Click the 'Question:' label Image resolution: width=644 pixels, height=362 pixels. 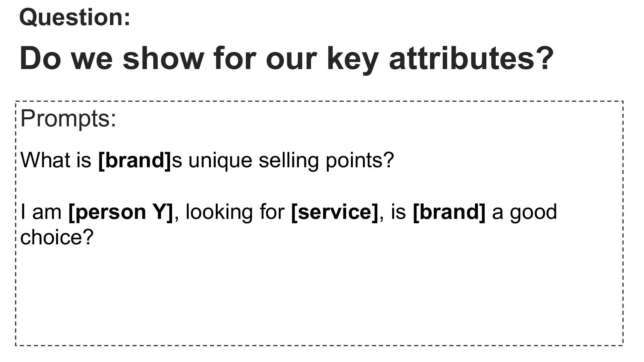[74, 17]
